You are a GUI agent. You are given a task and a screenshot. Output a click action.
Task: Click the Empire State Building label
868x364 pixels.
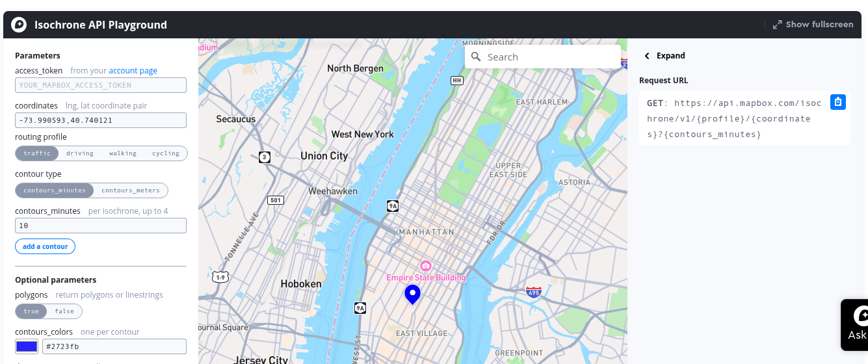[x=426, y=278]
